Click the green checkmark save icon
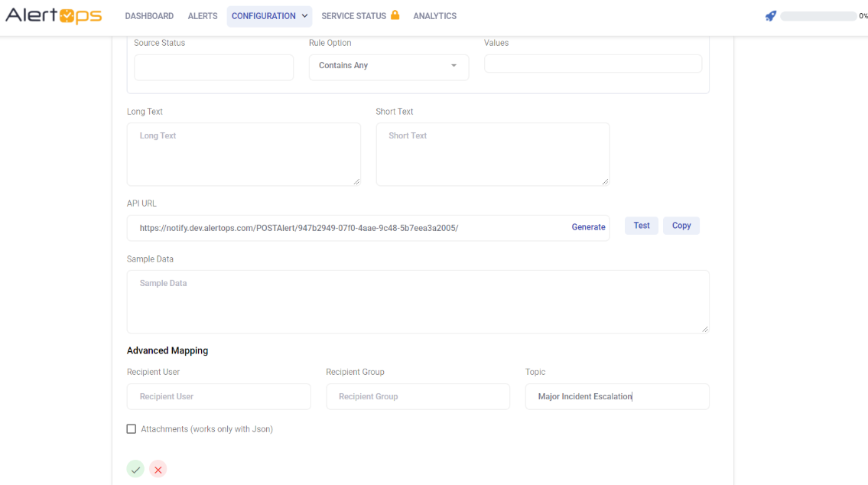Image resolution: width=868 pixels, height=485 pixels. click(135, 470)
